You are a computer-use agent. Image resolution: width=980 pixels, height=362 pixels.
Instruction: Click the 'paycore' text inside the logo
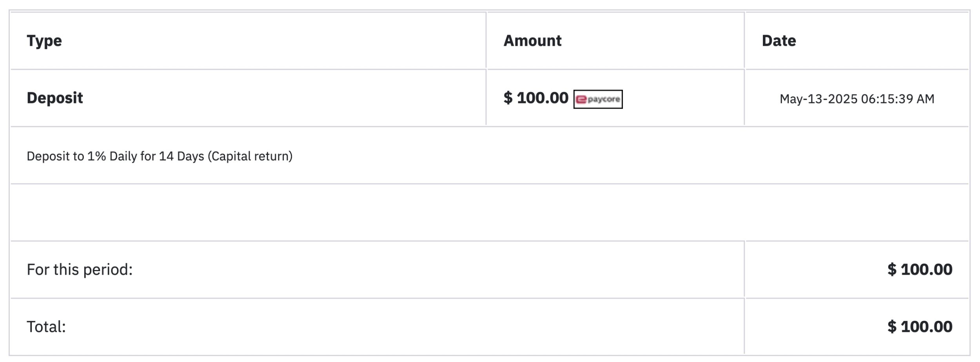coord(604,100)
